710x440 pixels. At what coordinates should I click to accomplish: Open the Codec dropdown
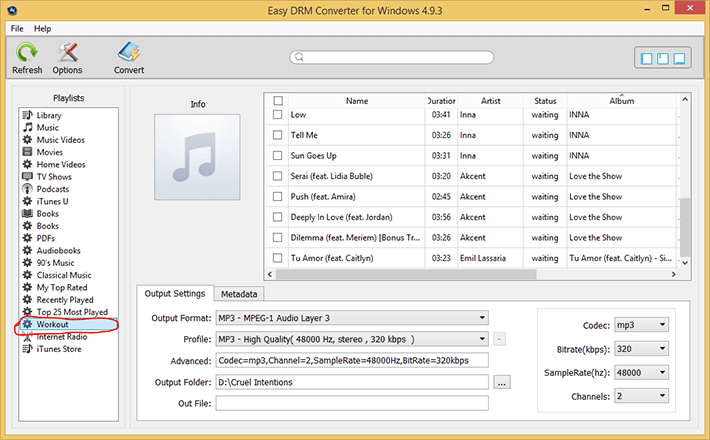click(x=641, y=325)
